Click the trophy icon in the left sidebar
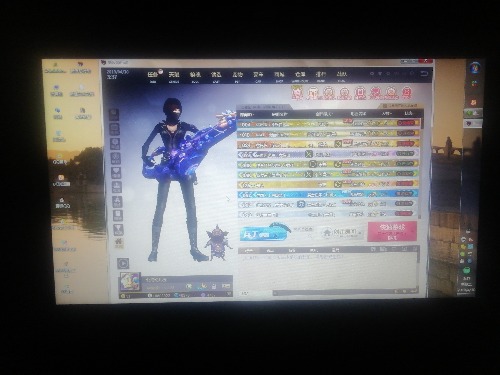The image size is (500, 375). pos(118,229)
